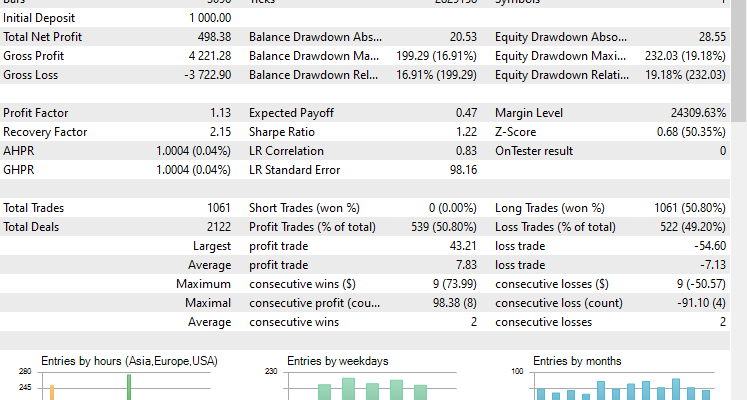Select the truncated Equity Drawdown Maximal label
The width and height of the screenshot is (747, 400).
(x=561, y=56)
